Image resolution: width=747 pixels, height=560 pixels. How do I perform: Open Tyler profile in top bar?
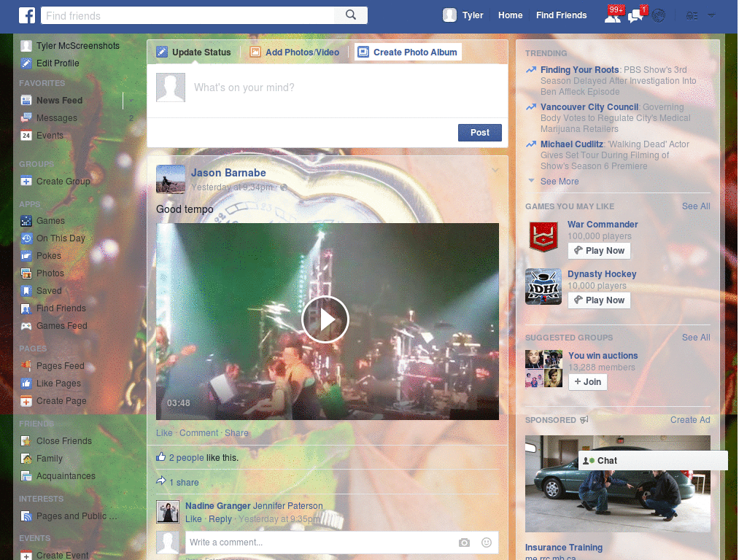coord(462,15)
